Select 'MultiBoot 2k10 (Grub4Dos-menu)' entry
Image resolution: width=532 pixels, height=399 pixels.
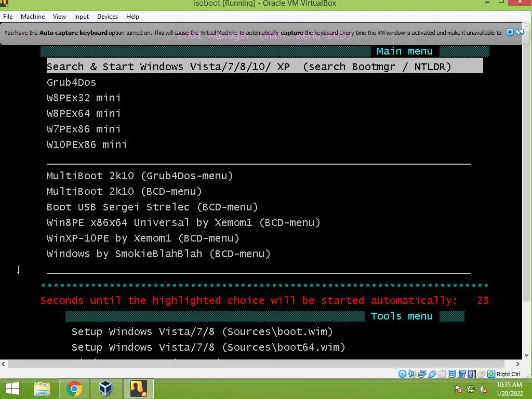pyautogui.click(x=140, y=176)
